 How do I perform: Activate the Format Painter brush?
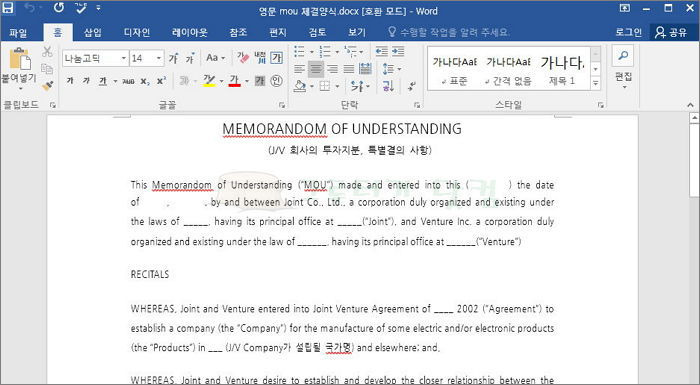[x=47, y=85]
